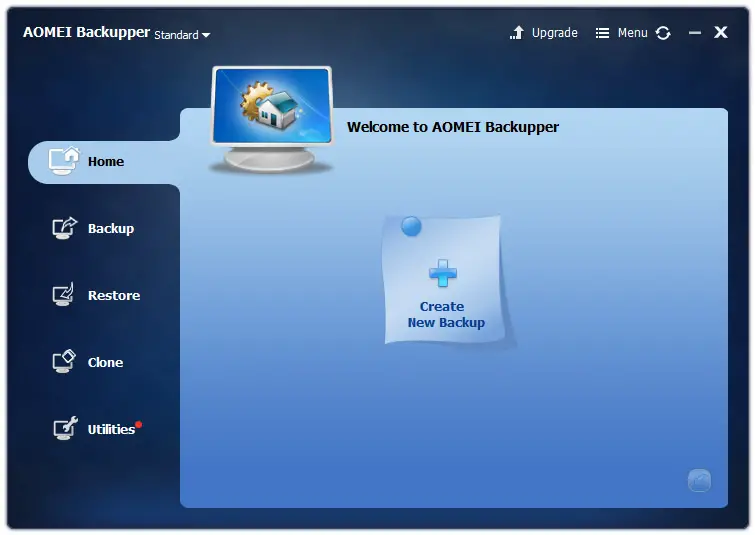Go to the Clone section
755x535 pixels.
click(88, 362)
